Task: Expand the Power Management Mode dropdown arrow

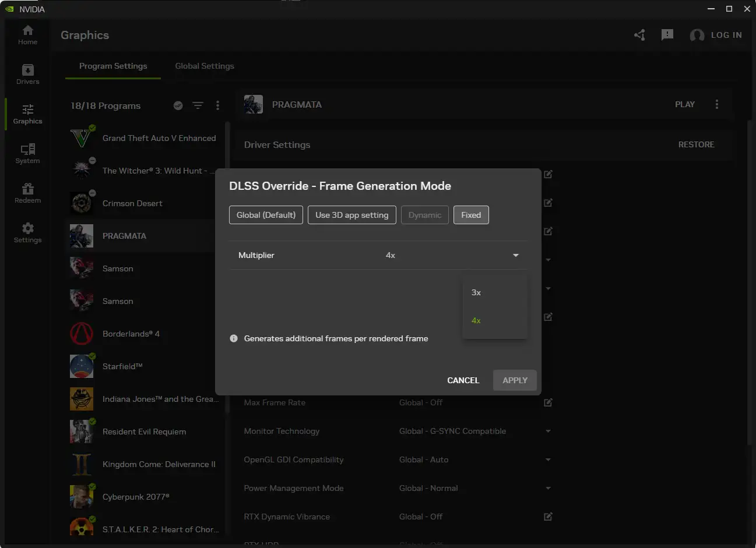Action: coord(548,488)
